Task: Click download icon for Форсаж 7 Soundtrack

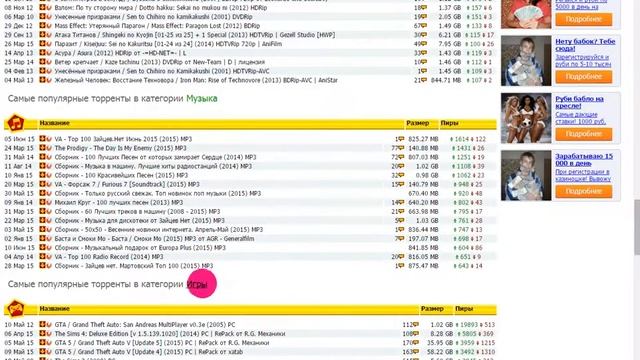Action: [42, 184]
